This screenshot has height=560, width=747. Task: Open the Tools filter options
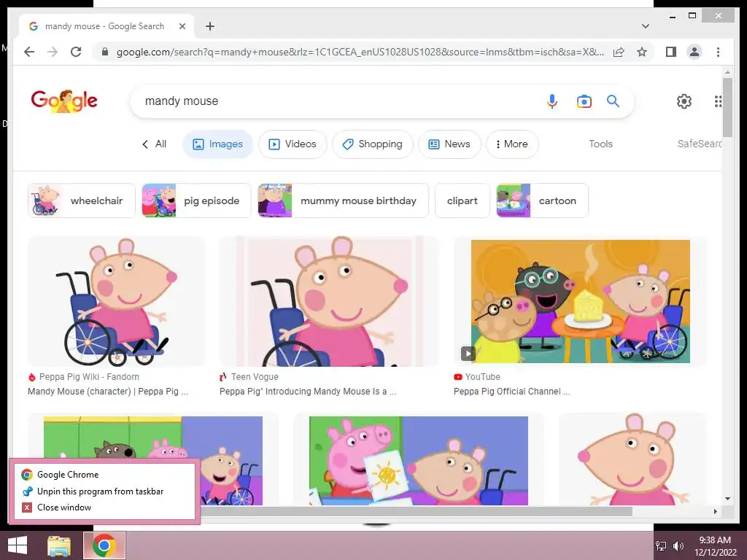[601, 144]
